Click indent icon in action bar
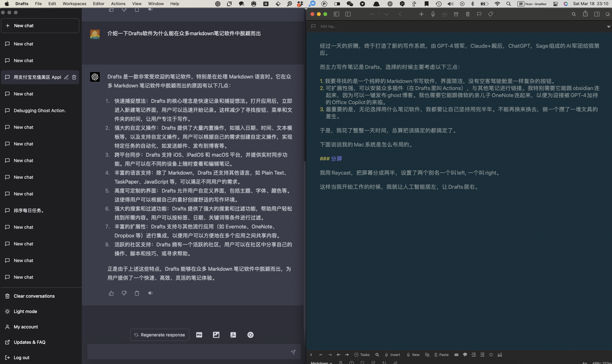 pos(474,355)
